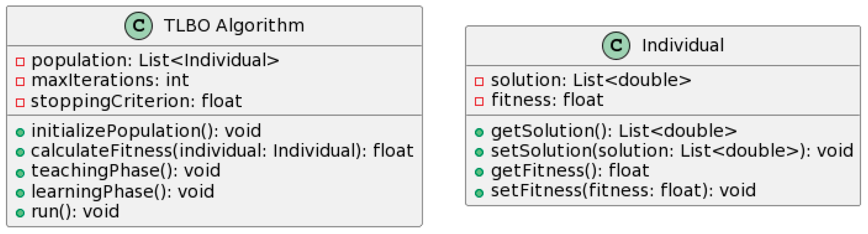Click the green dot next to calculateFitness

(x=20, y=152)
